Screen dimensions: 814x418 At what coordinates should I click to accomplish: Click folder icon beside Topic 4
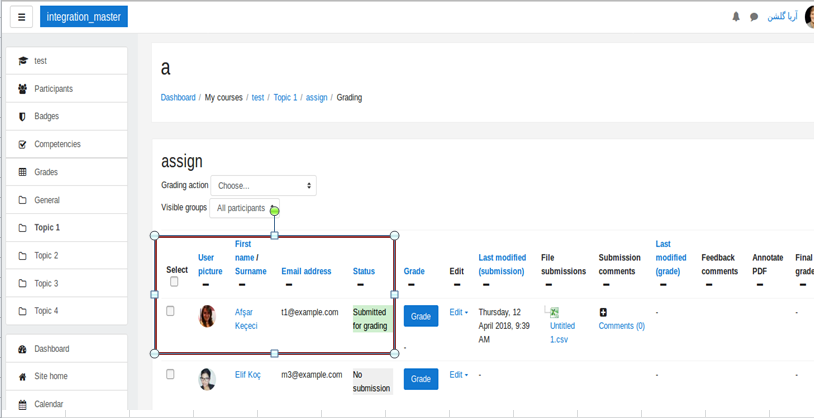[x=22, y=311]
